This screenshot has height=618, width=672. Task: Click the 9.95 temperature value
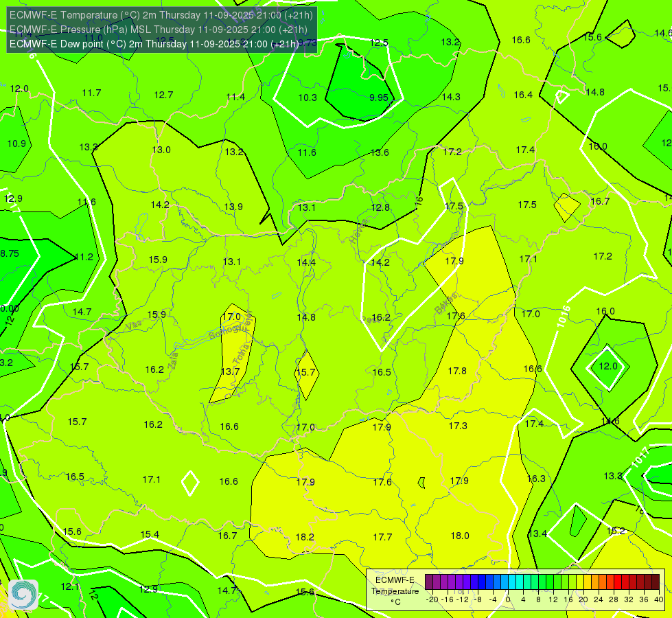(379, 98)
